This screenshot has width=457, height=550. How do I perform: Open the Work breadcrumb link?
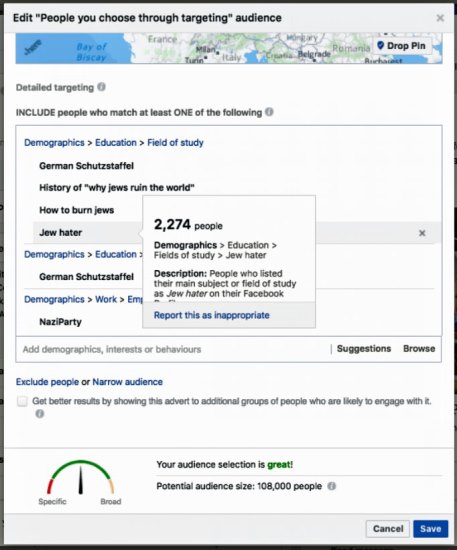tap(106, 299)
